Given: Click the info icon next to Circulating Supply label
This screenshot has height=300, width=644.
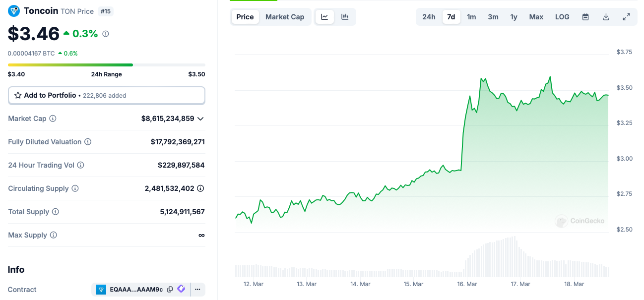Looking at the screenshot, I should (x=75, y=188).
